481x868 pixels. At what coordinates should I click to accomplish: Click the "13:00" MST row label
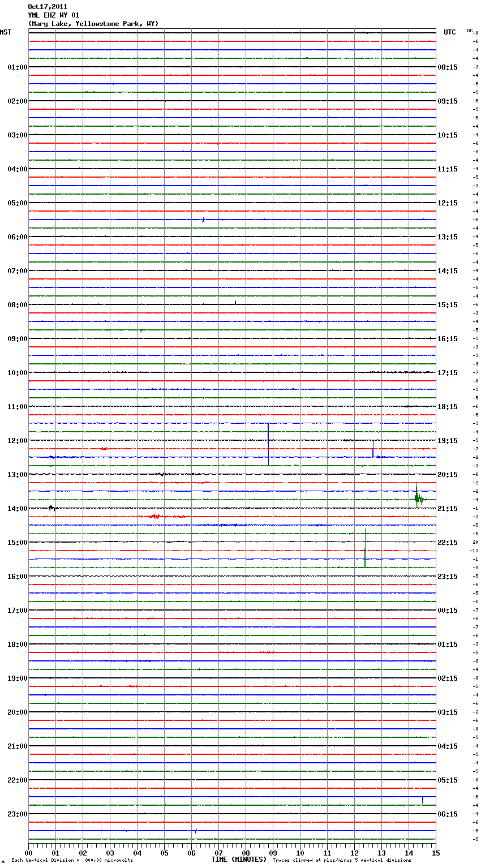point(18,475)
